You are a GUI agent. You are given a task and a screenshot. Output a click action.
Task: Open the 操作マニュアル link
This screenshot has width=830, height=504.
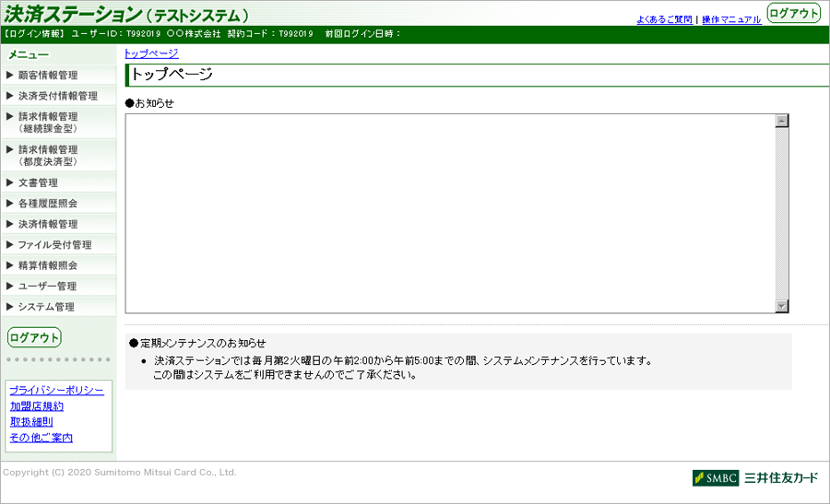point(731,19)
